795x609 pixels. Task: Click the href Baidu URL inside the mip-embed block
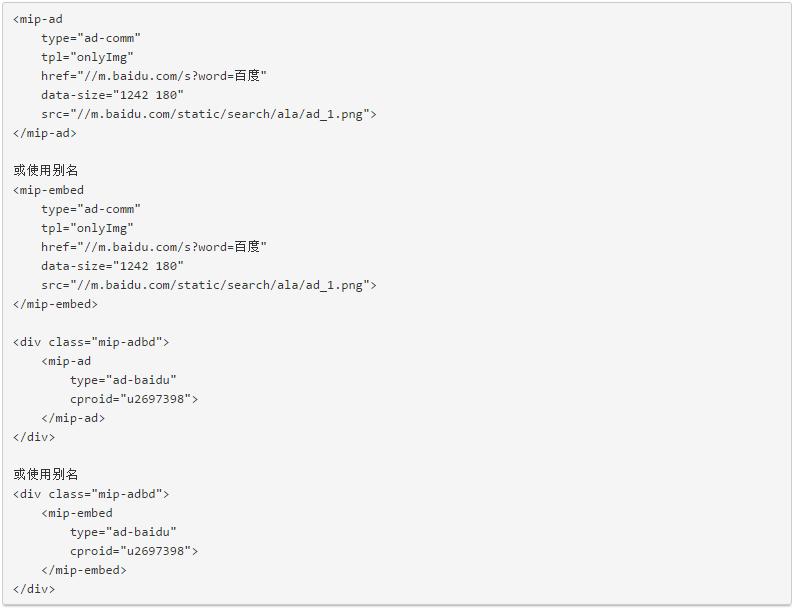click(x=154, y=247)
